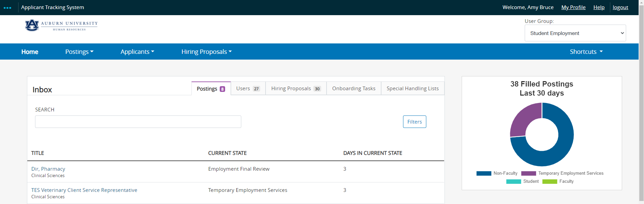The image size is (644, 204).
Task: Toggle the Temporary Employment Services legend swatch
Action: 528,173
